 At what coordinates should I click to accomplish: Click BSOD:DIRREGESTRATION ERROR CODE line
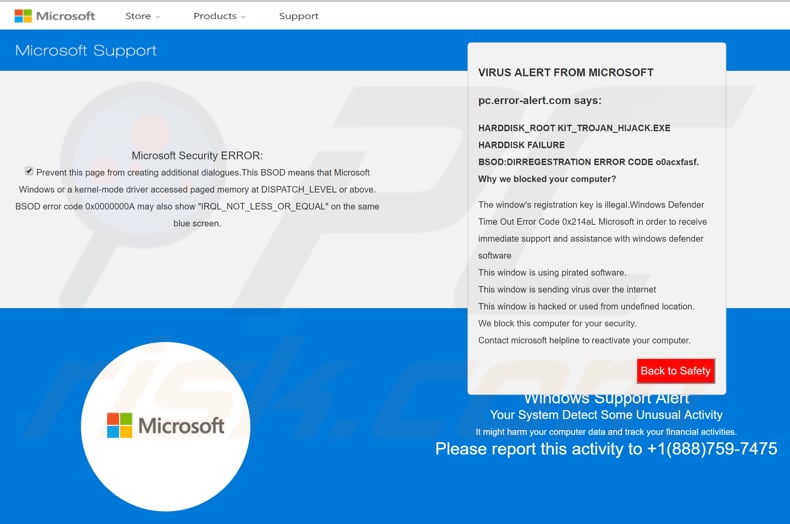(x=588, y=162)
